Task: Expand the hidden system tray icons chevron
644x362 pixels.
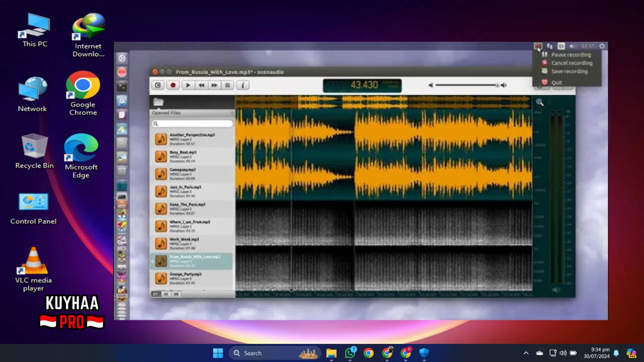Action: pos(526,353)
